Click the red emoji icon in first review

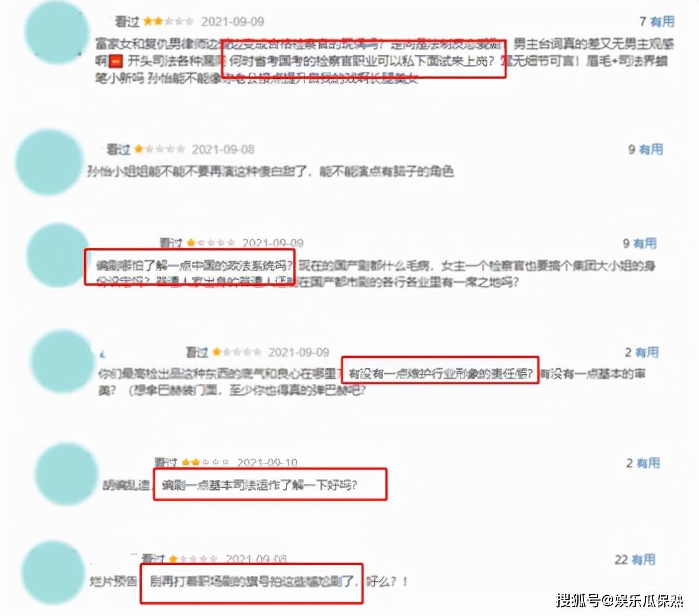pos(116,61)
